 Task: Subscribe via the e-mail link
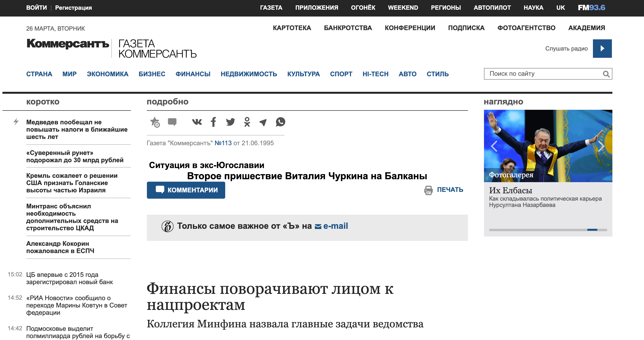335,226
